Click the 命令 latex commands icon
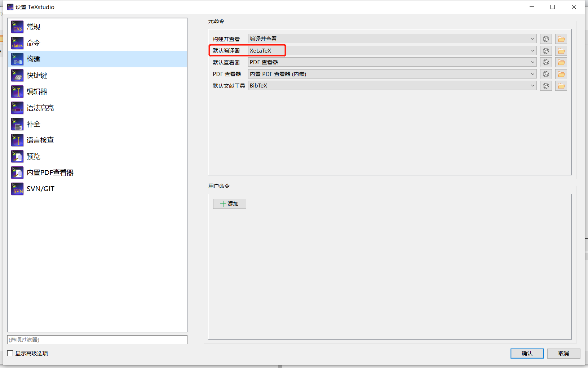This screenshot has height=368, width=588. pos(17,43)
